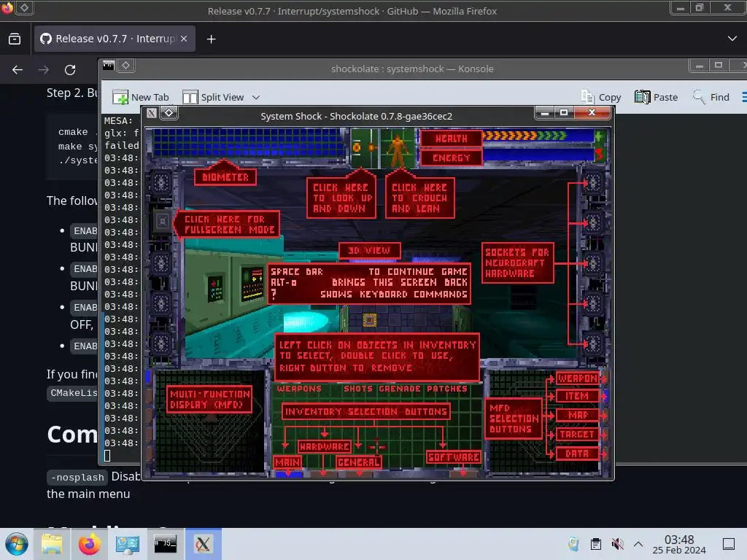Image resolution: width=747 pixels, height=560 pixels.
Task: Click the Multi-Function Display panel on left
Action: click(x=210, y=421)
